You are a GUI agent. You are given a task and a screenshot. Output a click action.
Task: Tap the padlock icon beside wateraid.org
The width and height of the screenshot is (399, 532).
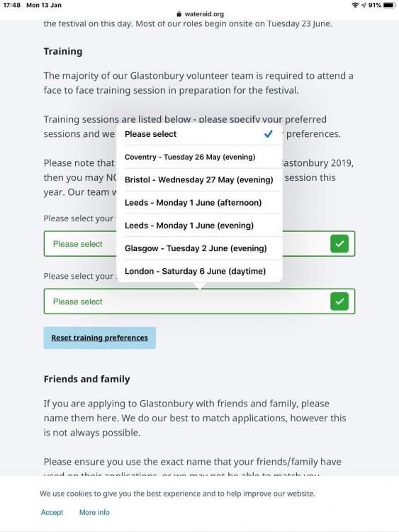pyautogui.click(x=179, y=14)
